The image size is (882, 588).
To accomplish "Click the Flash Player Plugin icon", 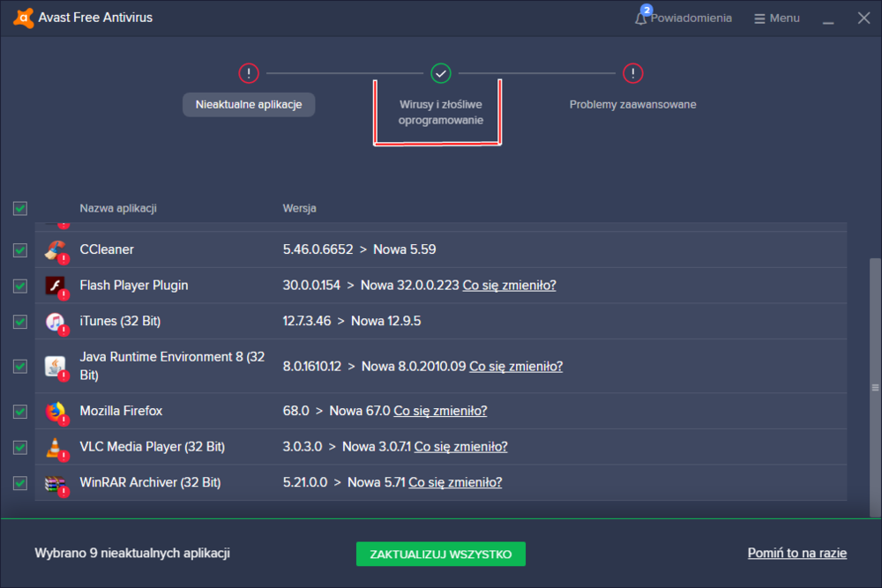I will pos(56,287).
